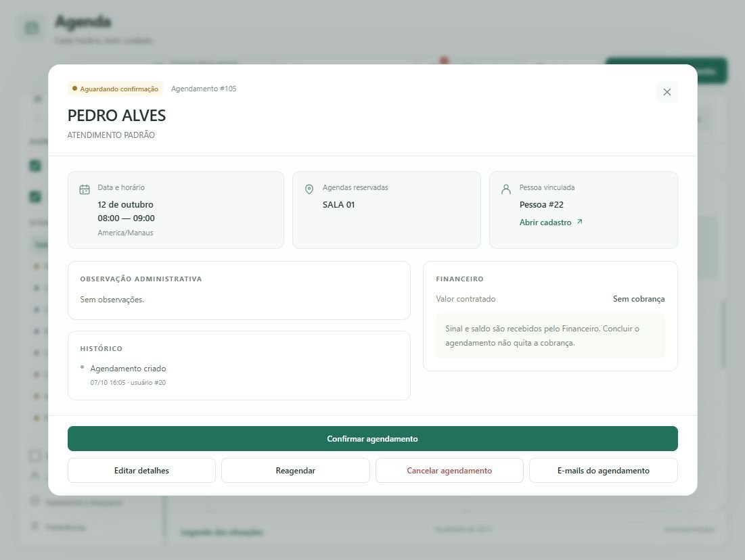Image resolution: width=745 pixels, height=560 pixels.
Task: Click the HISTÓRICO heading
Action: (101, 348)
